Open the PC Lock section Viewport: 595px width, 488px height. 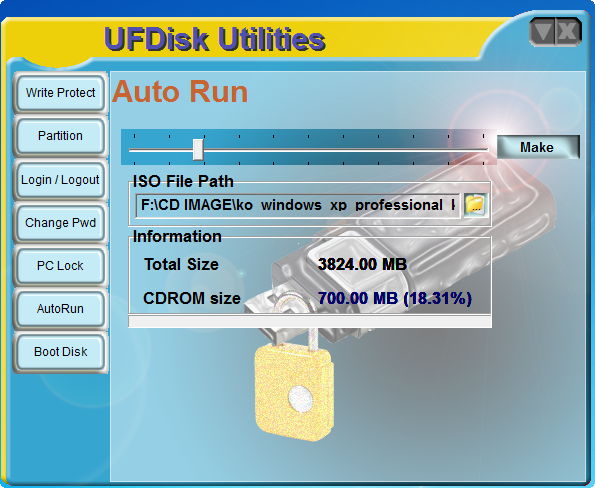pyautogui.click(x=60, y=266)
